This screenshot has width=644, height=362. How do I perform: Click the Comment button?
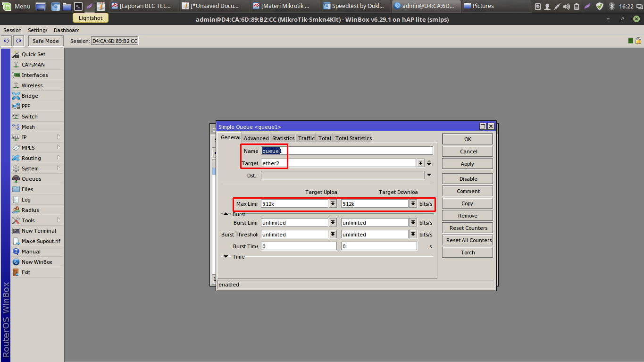[468, 191]
